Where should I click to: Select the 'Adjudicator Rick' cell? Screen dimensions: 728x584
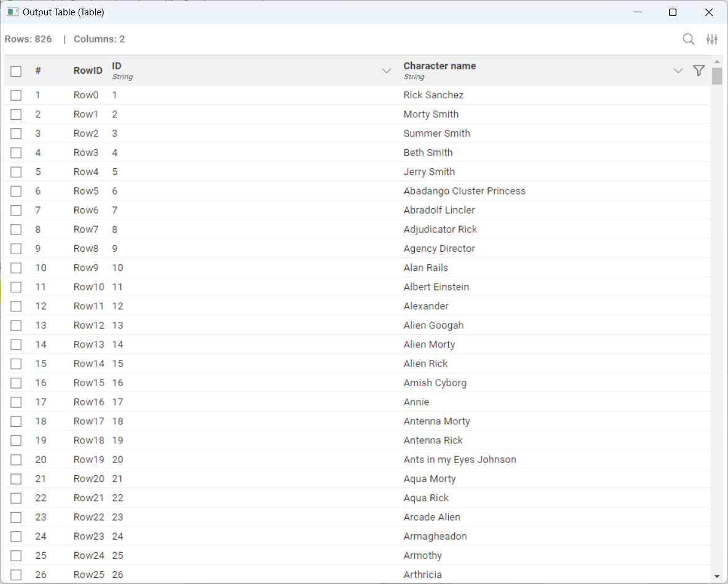(x=440, y=230)
